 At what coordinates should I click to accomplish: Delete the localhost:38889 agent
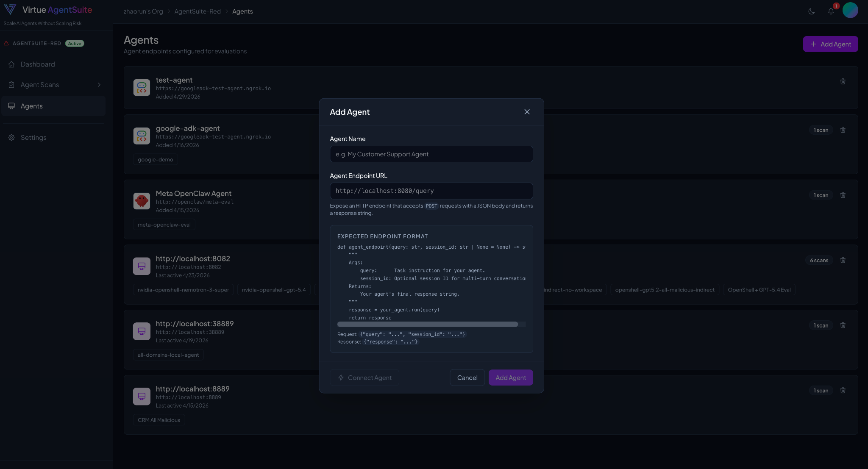pos(843,325)
